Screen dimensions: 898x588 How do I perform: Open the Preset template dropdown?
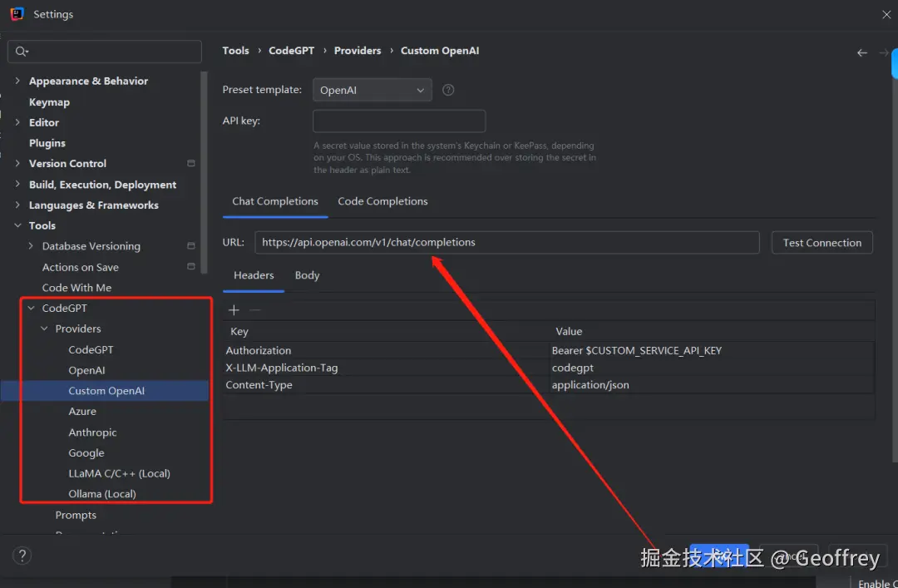(373, 90)
